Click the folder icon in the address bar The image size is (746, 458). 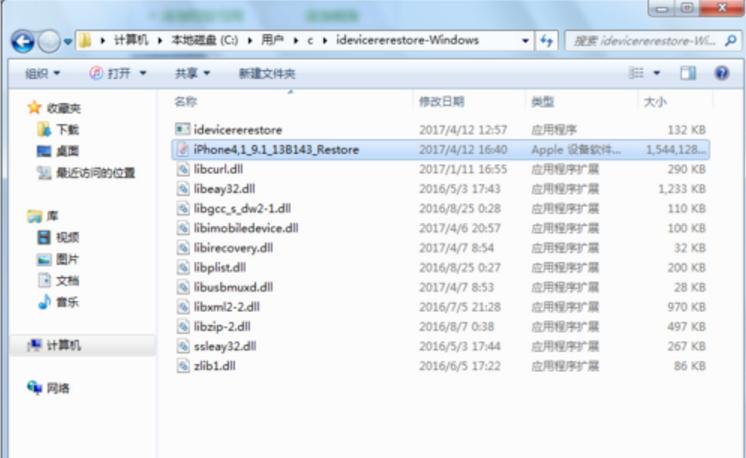(x=85, y=40)
